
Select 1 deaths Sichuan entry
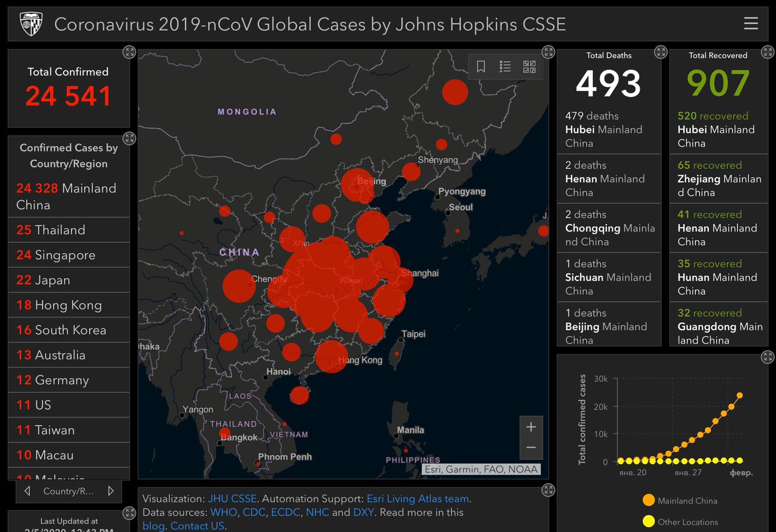pos(609,277)
